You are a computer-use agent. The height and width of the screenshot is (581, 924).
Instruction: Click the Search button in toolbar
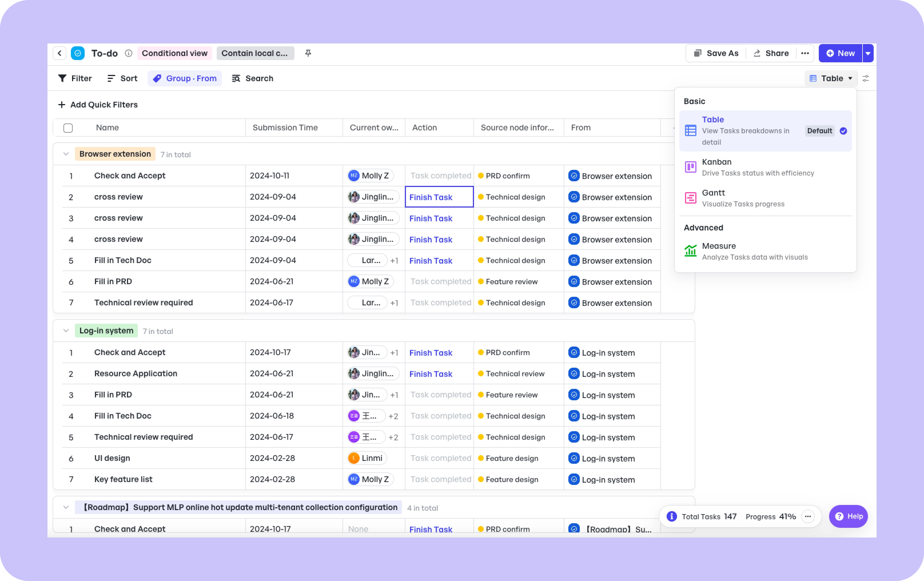click(252, 78)
